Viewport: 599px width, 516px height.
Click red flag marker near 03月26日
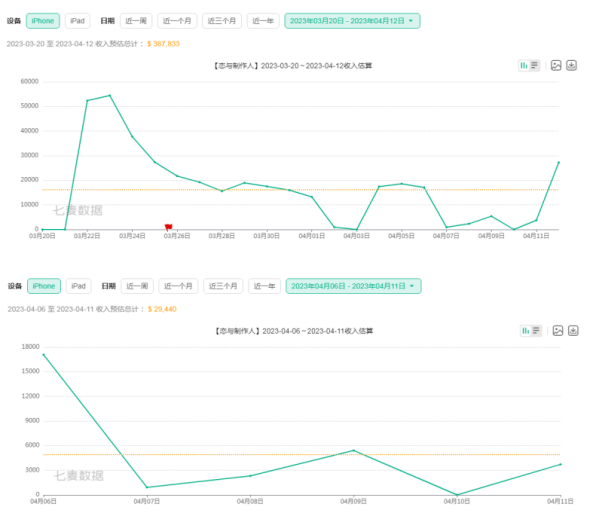(168, 226)
